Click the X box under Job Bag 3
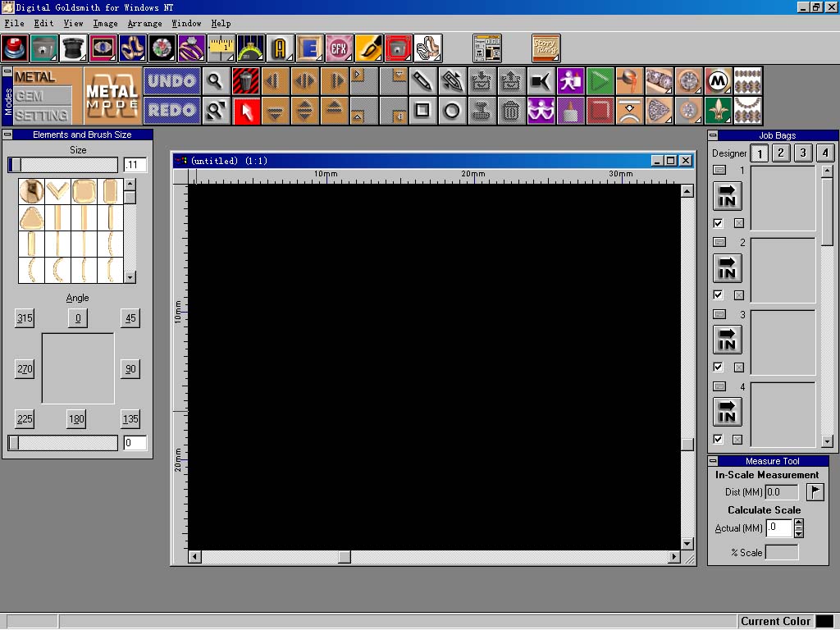 pyautogui.click(x=739, y=367)
